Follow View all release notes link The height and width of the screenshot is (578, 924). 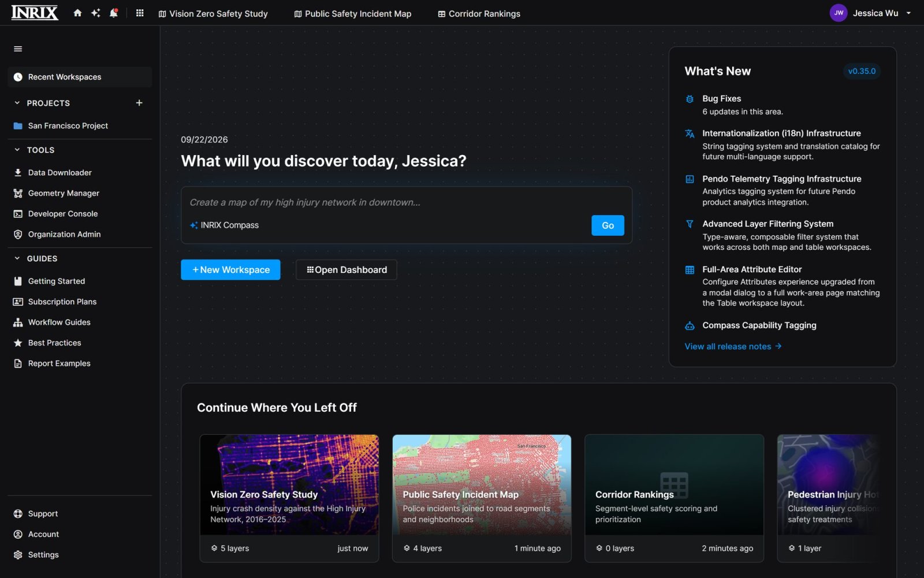[733, 346]
